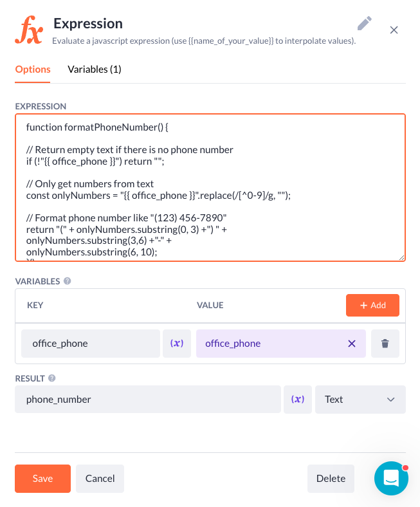Click inside the expression code editor

(x=210, y=187)
